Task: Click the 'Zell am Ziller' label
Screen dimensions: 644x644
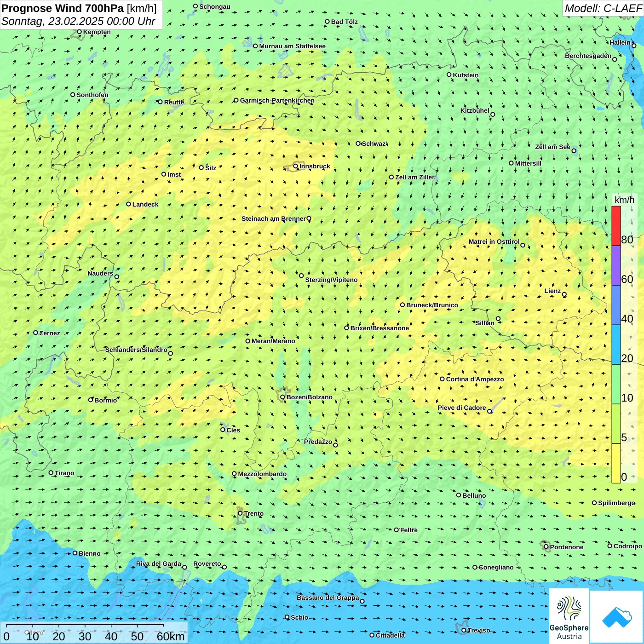Action: pos(415,177)
